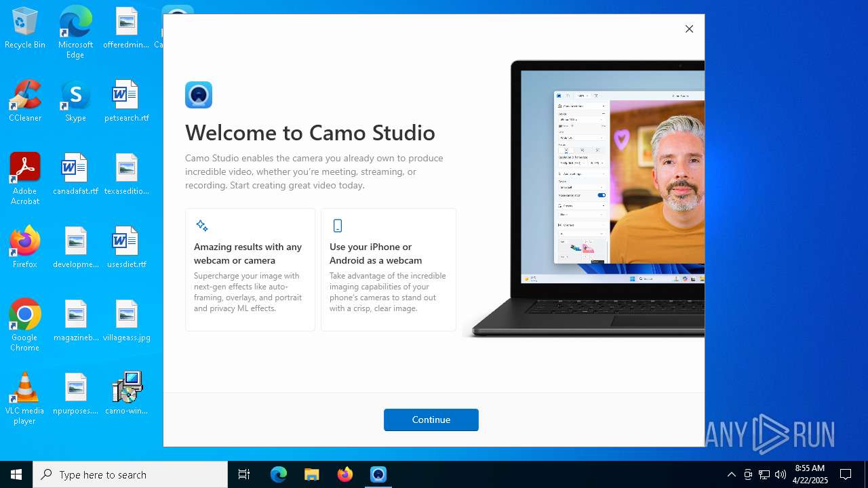This screenshot has height=488, width=868.
Task: Click the "Welcome to Camo Studio" title text
Action: click(310, 132)
